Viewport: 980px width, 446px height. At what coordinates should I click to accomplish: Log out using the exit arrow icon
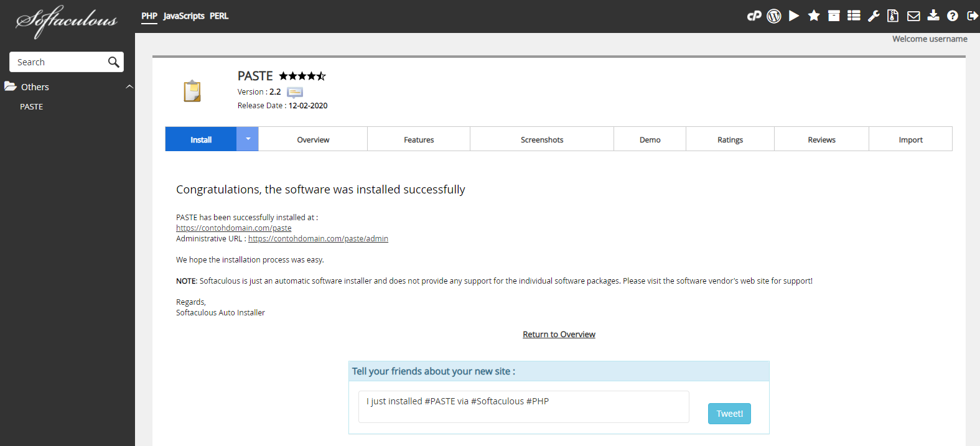pyautogui.click(x=972, y=16)
